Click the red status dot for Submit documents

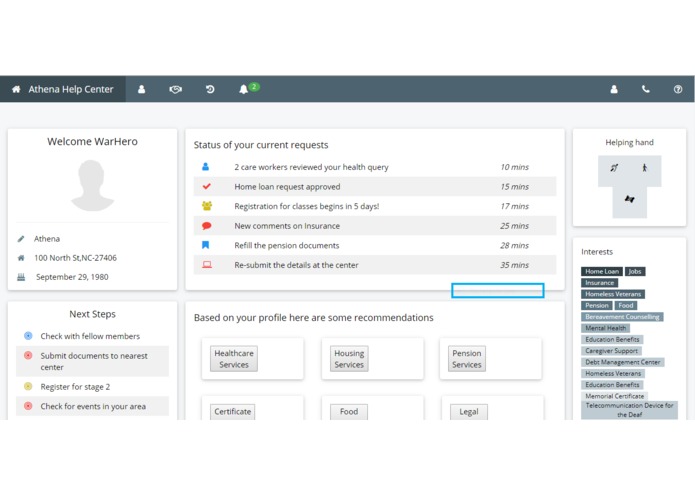tap(28, 355)
